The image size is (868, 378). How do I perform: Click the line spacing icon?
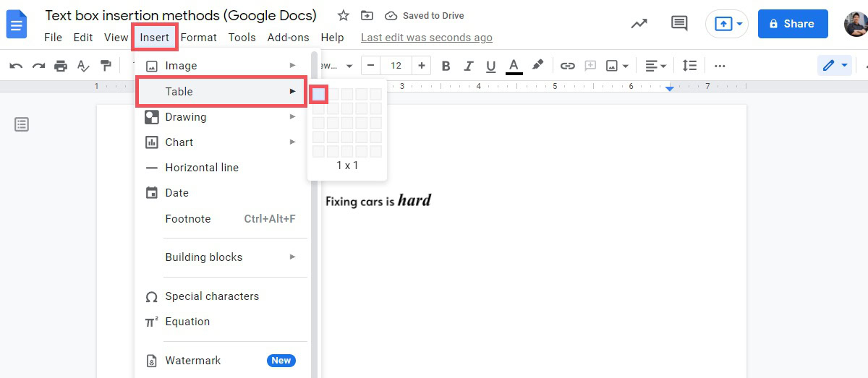[x=689, y=66]
